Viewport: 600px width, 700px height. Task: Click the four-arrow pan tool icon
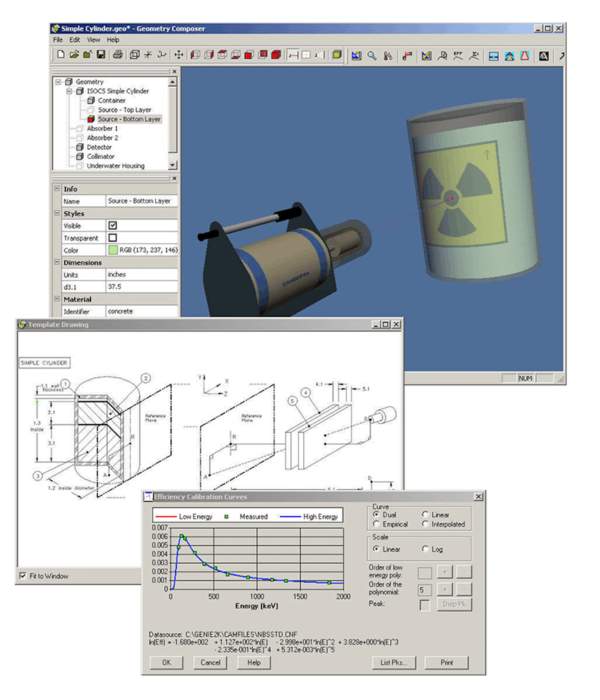tap(179, 54)
